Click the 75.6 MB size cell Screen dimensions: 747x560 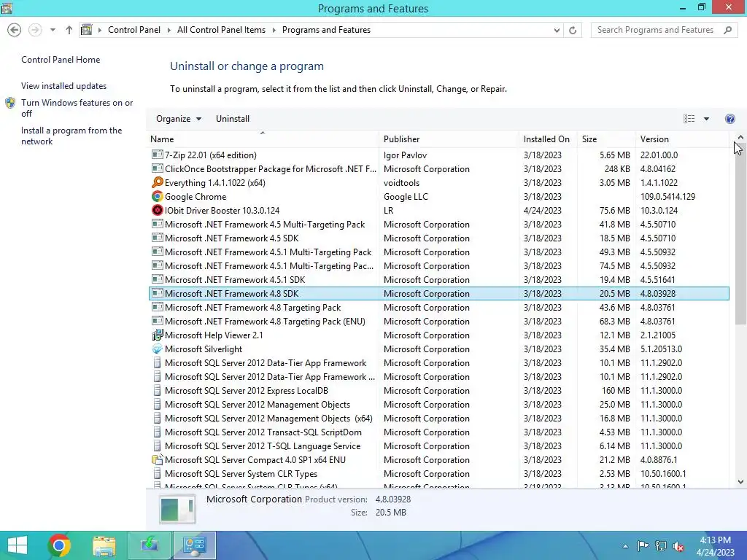pos(614,210)
